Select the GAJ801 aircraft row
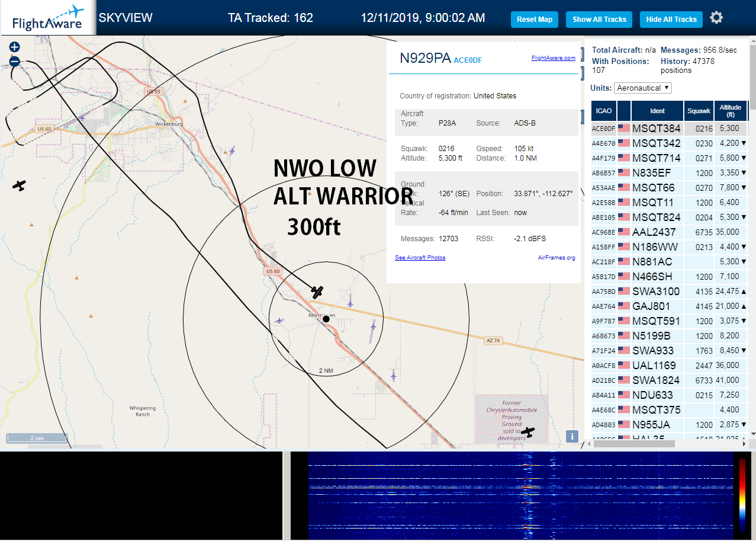 pos(670,306)
